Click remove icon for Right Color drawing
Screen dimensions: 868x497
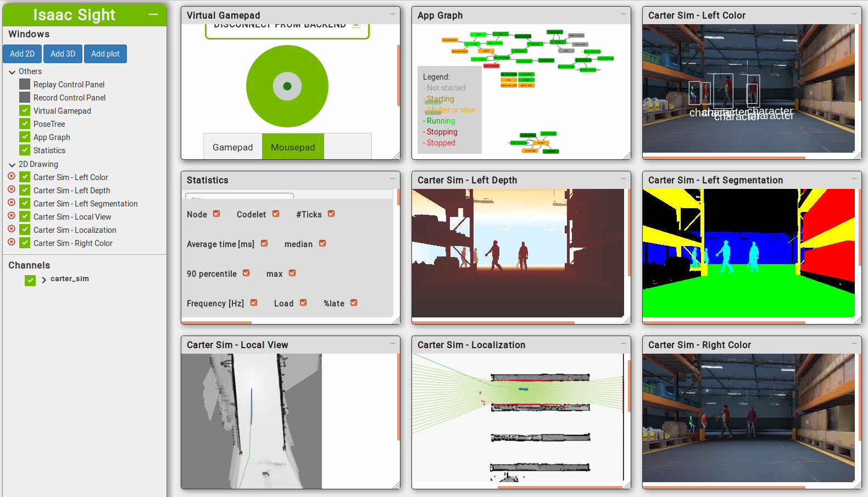coord(12,242)
